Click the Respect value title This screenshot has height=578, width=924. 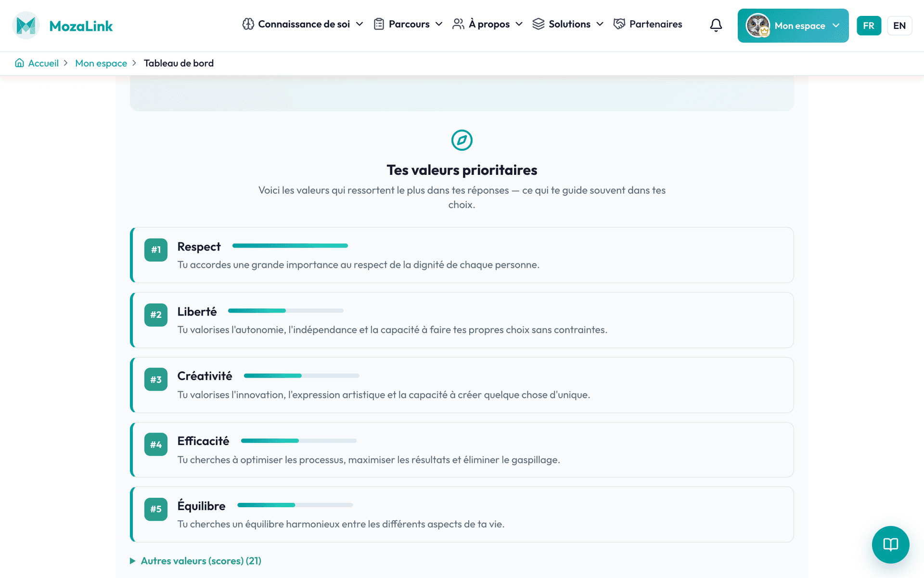coord(199,247)
